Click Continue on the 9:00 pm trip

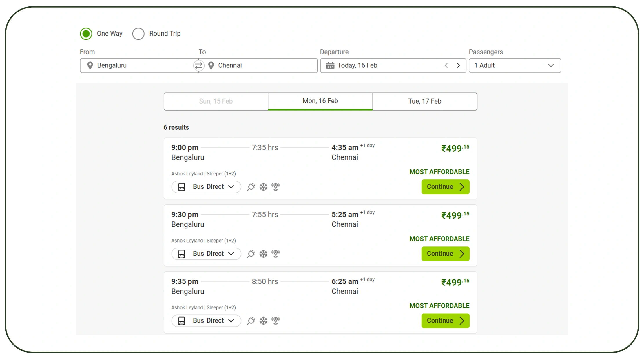pyautogui.click(x=445, y=187)
